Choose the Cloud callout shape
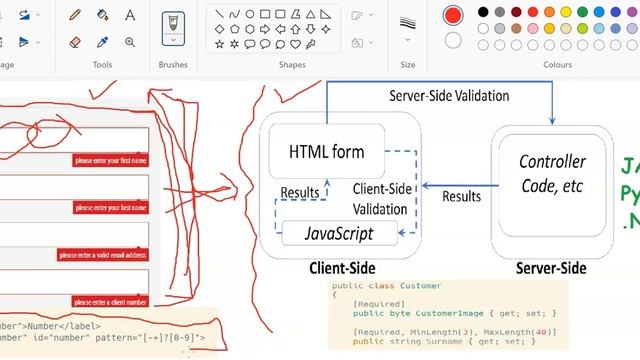 tap(280, 44)
